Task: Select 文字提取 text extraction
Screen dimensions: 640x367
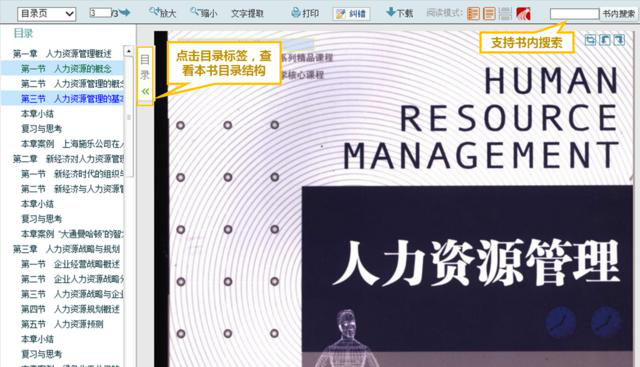Action: [x=247, y=13]
